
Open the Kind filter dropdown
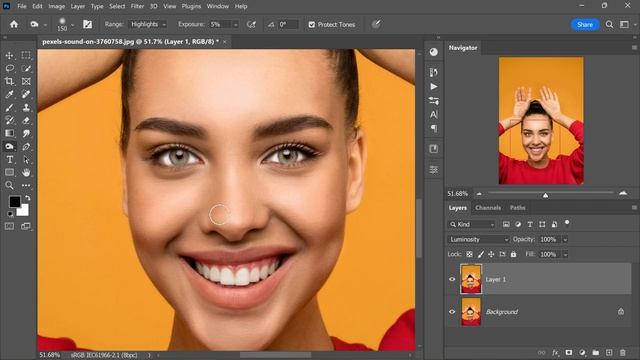pyautogui.click(x=472, y=224)
